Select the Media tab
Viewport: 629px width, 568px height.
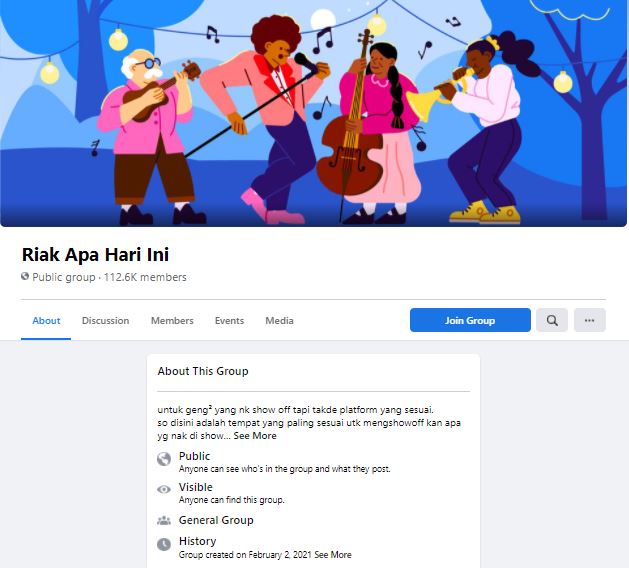tap(279, 321)
